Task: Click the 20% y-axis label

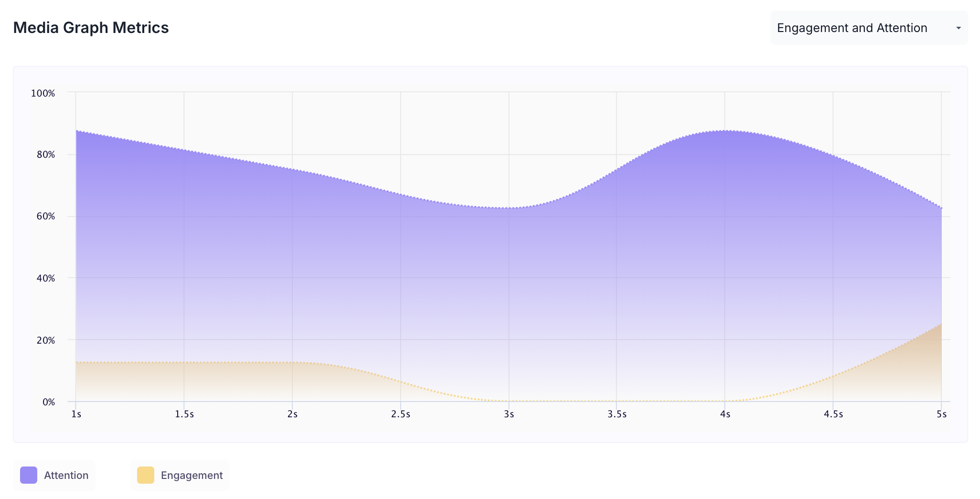Action: click(45, 340)
